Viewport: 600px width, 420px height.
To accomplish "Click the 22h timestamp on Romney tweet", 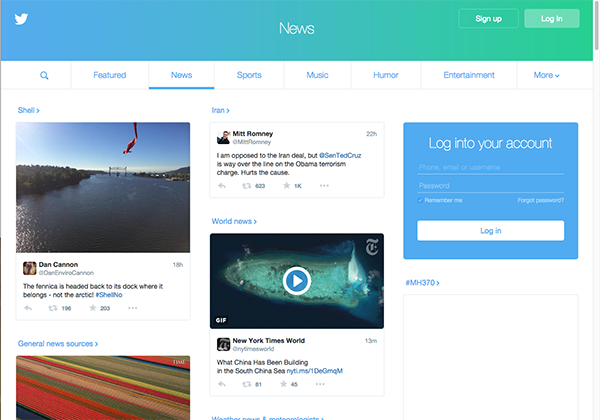I will (372, 134).
